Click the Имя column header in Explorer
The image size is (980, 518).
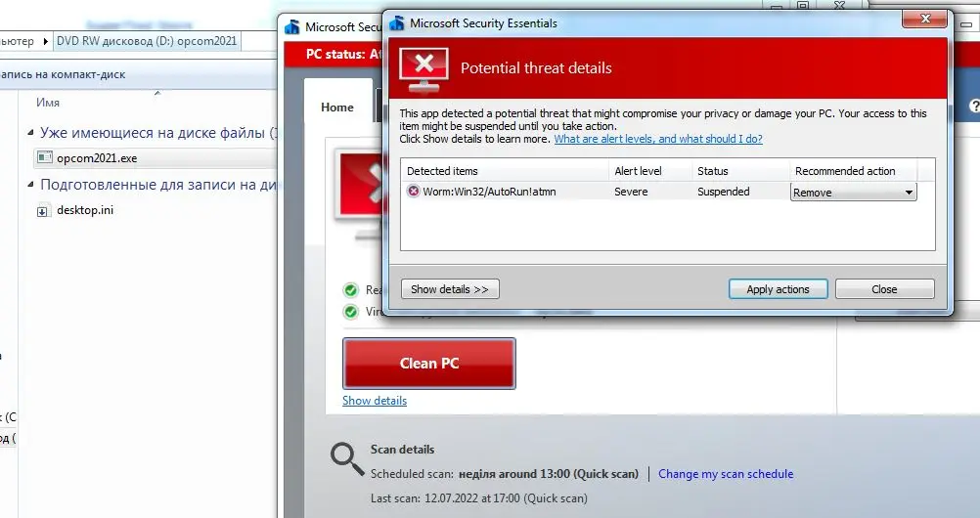click(x=48, y=103)
